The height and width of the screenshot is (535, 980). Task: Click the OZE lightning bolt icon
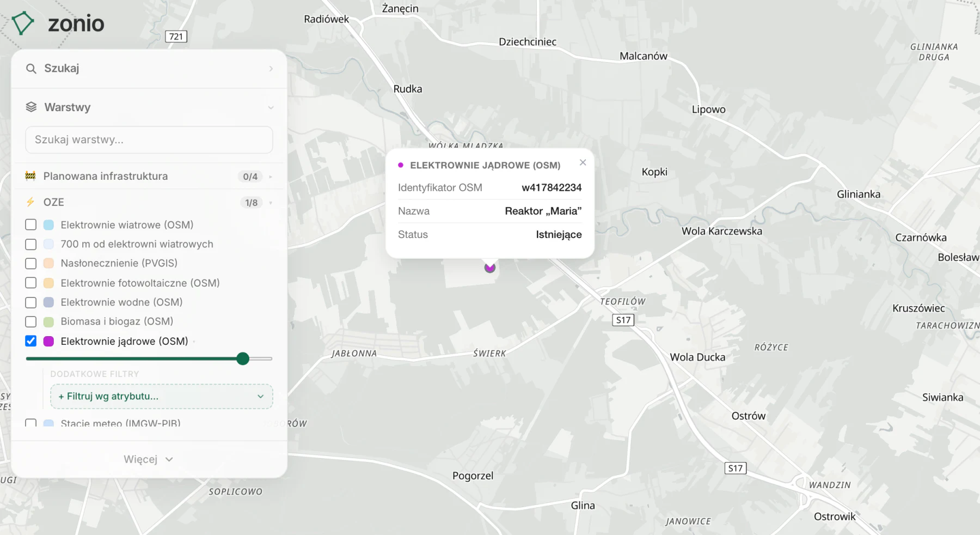30,202
